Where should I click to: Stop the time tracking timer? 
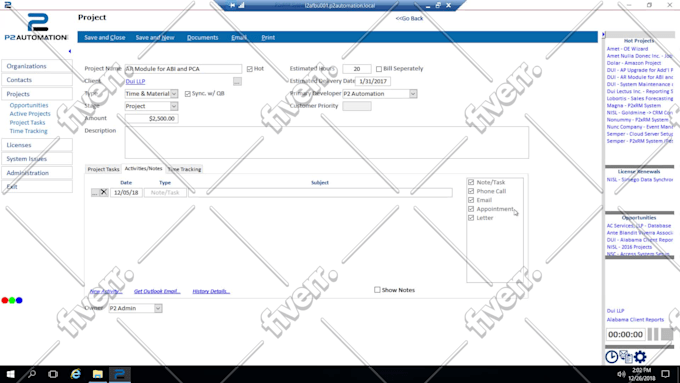[667, 334]
